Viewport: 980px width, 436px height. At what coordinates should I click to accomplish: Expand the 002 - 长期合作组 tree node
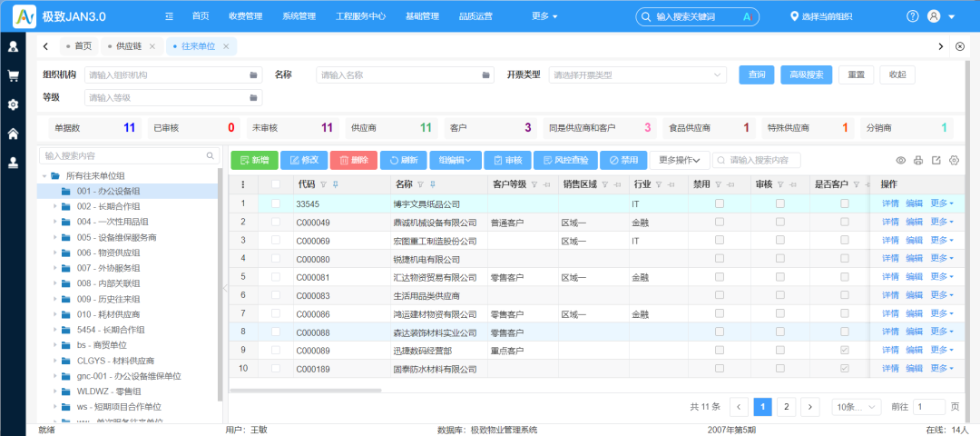tap(54, 206)
